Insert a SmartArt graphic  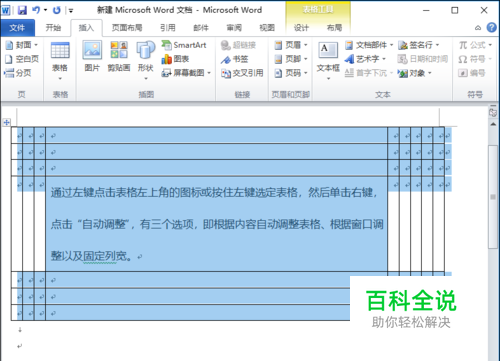point(184,45)
